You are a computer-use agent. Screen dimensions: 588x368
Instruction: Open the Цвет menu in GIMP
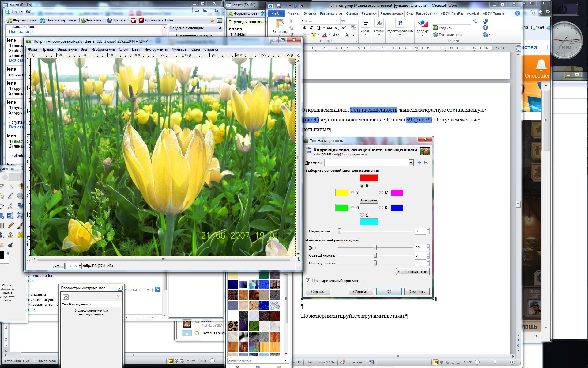click(x=136, y=49)
